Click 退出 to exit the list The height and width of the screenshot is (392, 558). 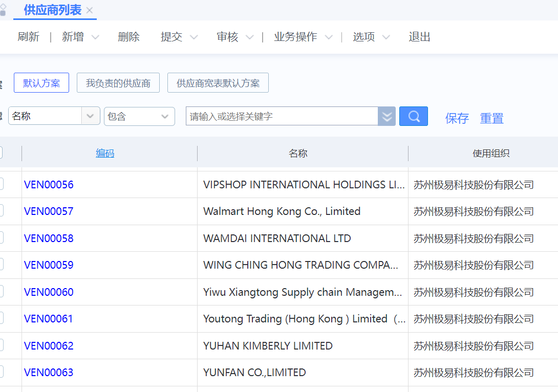click(420, 37)
